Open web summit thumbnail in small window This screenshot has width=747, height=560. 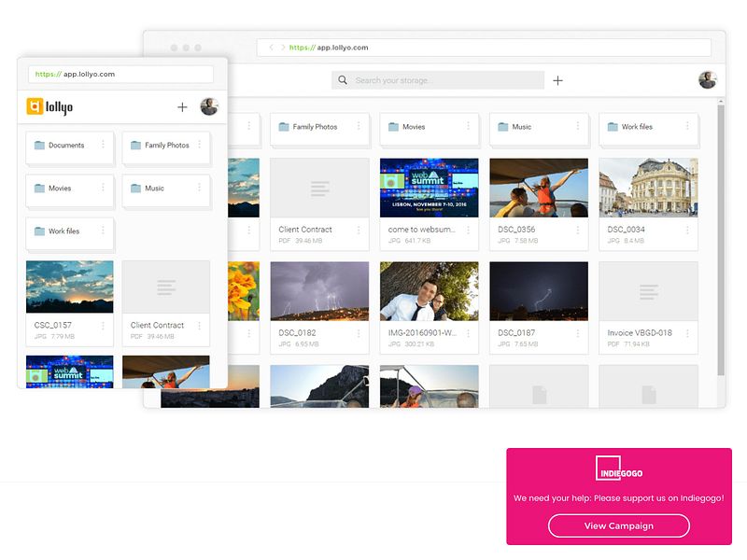pyautogui.click(x=69, y=371)
